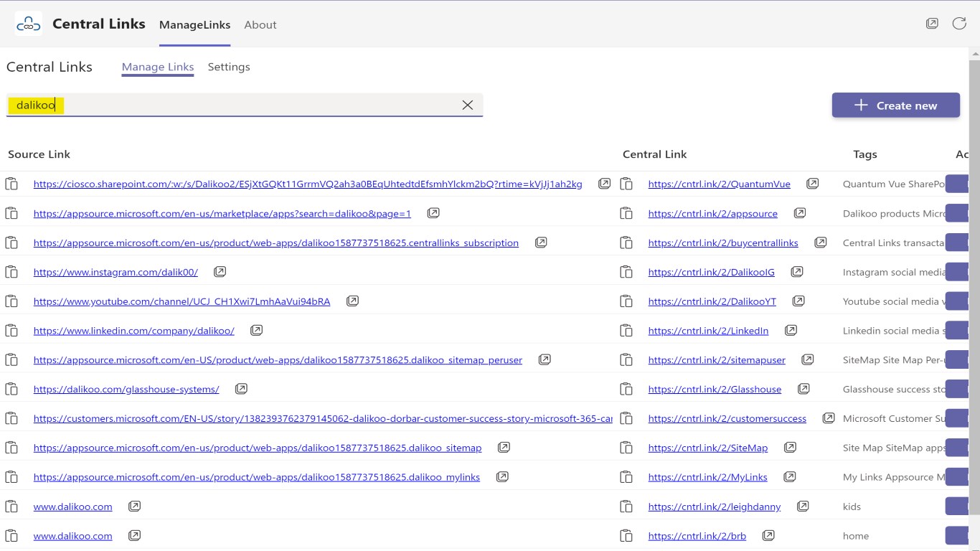Screen dimensions: 980x551
Task: Click the refresh icon in the header
Action: 959,24
